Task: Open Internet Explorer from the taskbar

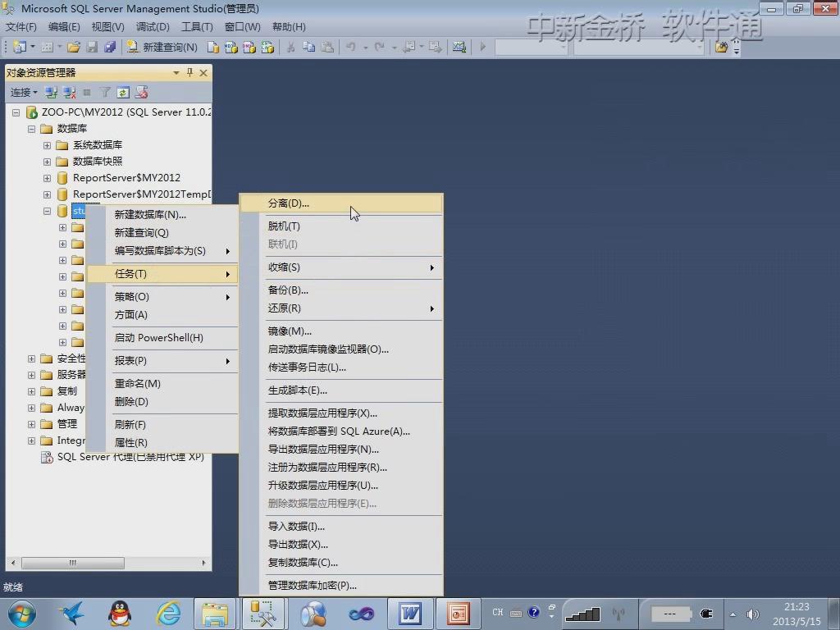Action: coord(167,614)
